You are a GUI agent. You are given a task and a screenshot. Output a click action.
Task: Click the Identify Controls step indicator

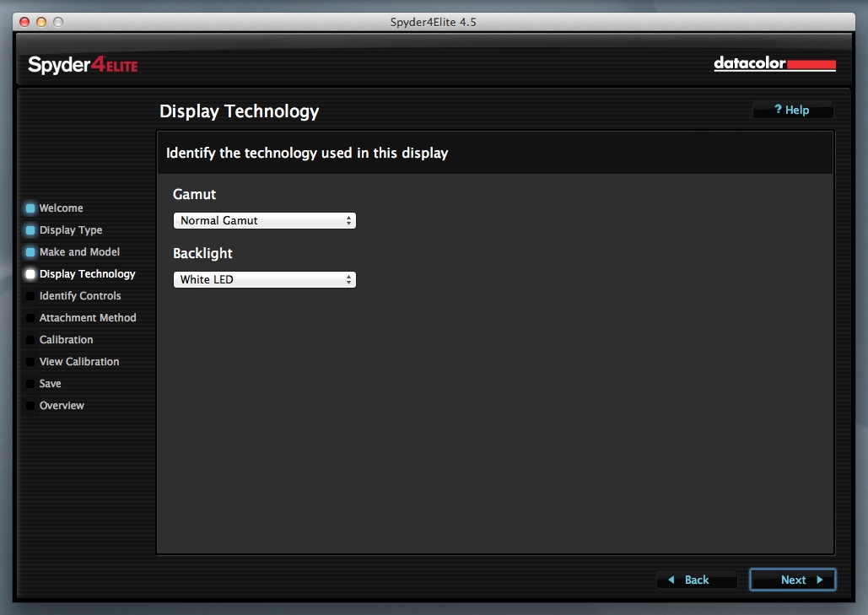pos(30,296)
